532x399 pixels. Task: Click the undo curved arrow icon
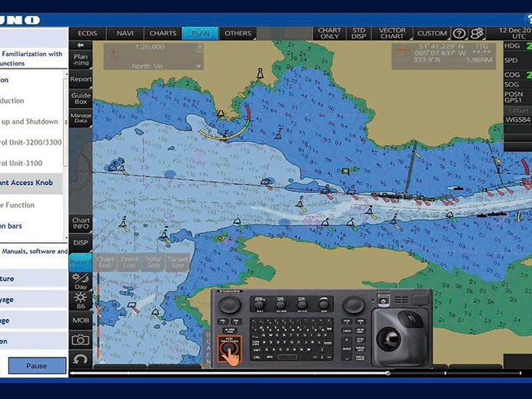point(81,359)
